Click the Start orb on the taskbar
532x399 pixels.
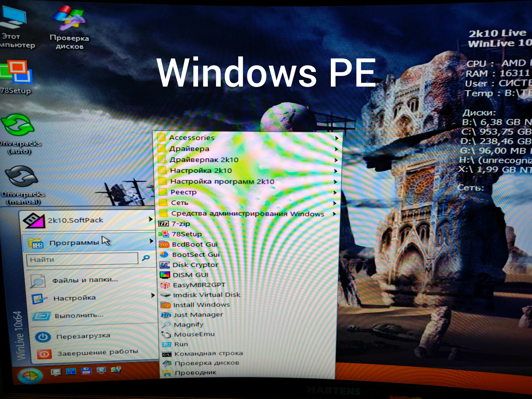coord(30,376)
